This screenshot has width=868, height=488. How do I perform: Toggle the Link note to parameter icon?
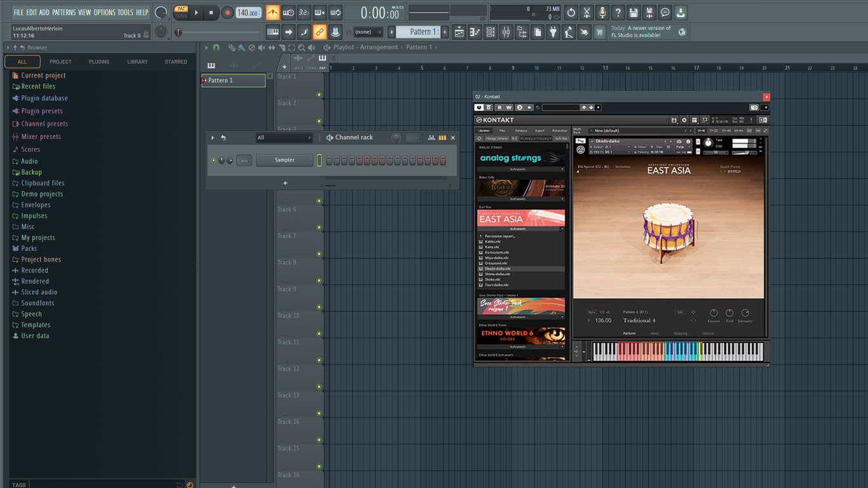tap(320, 32)
